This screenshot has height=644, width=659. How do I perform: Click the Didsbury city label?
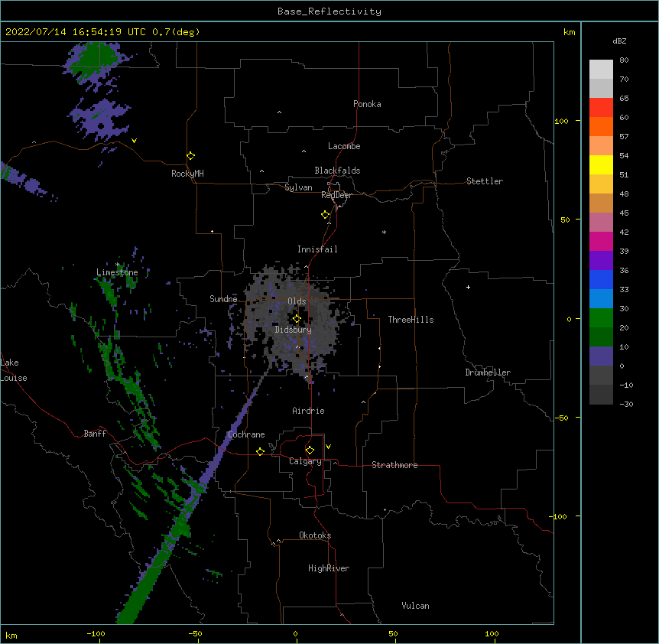[294, 330]
